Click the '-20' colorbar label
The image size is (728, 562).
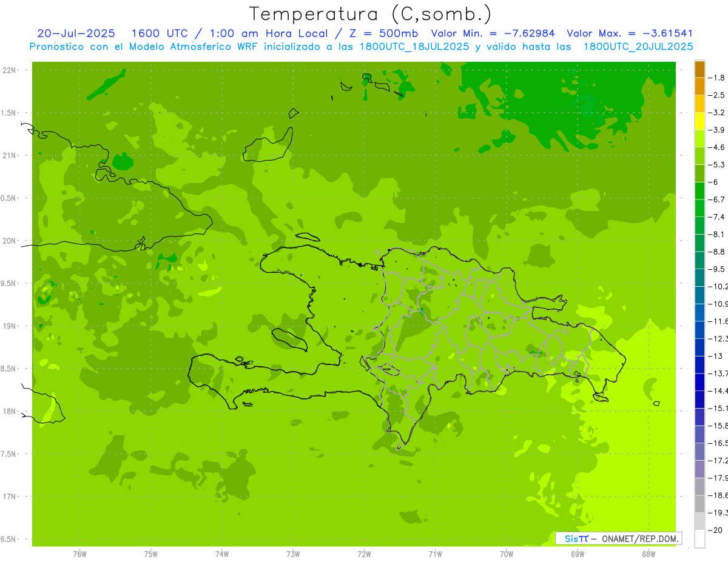(716, 530)
